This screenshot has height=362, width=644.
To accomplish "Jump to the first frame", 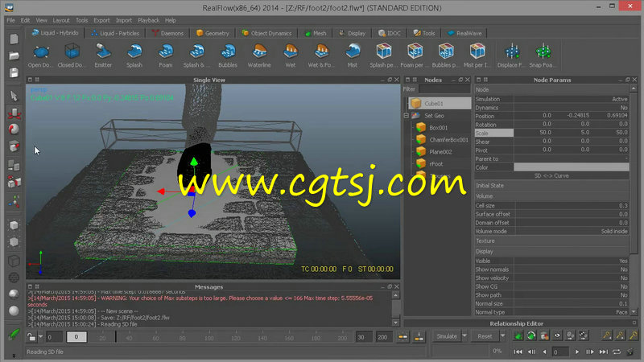I will (x=518, y=352).
